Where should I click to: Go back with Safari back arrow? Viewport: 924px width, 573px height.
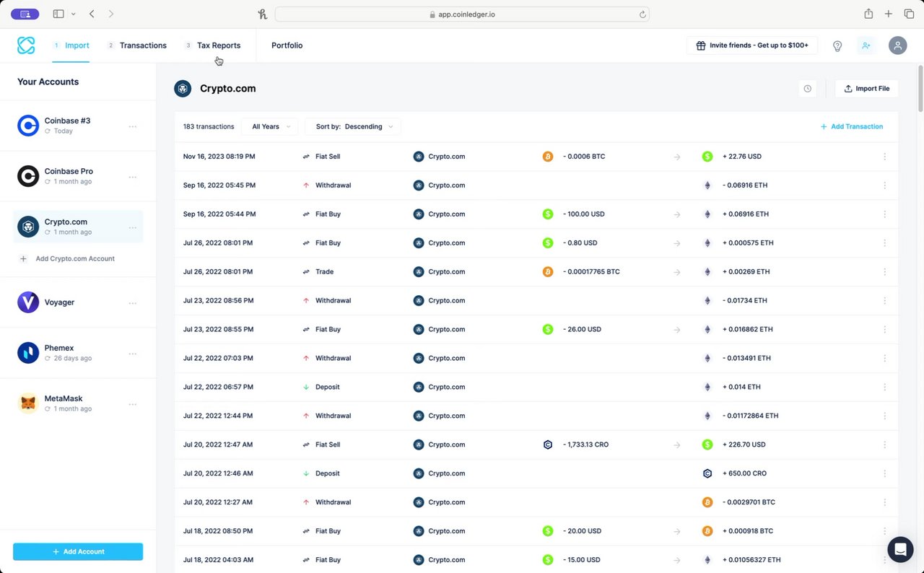click(x=92, y=14)
